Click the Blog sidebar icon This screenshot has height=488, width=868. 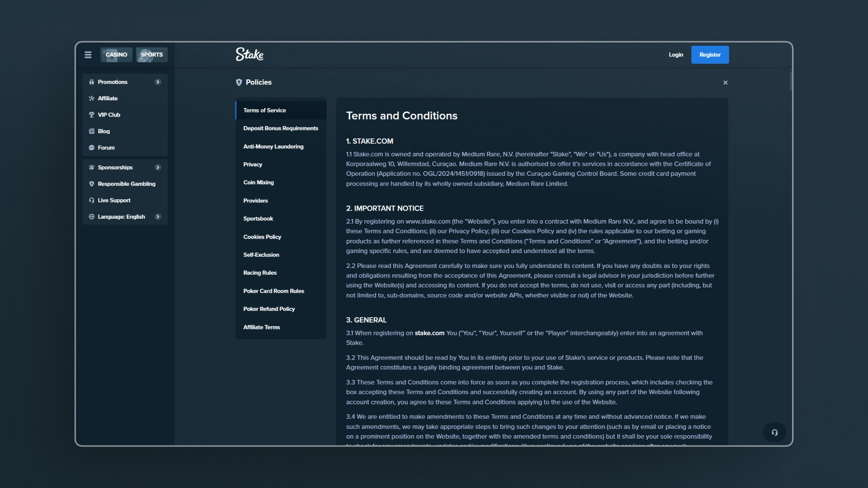tap(92, 131)
